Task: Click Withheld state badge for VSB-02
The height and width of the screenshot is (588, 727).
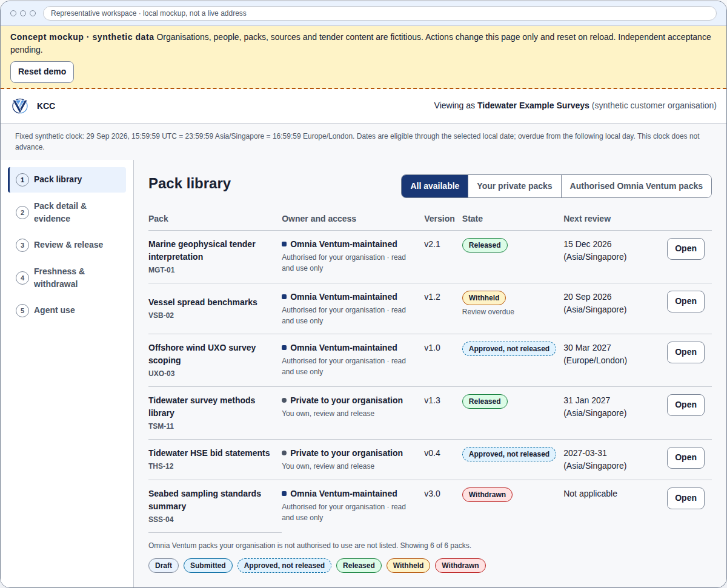Action: 484,298
